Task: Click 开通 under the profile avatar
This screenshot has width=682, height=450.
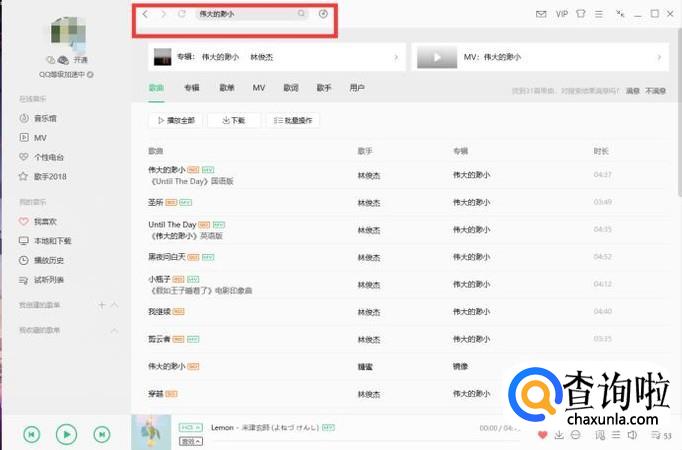Action: [81, 60]
